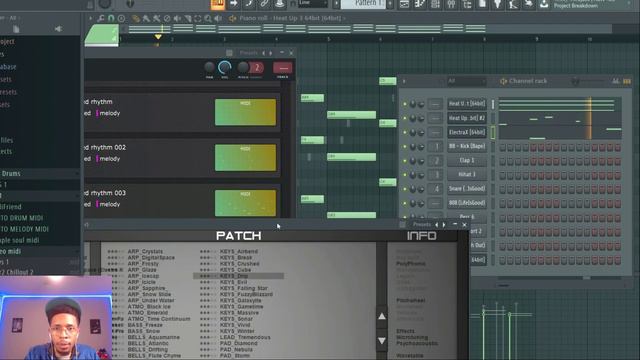Toggle the Browser view toolbar icon
The width and height of the screenshot is (640, 360).
(x=467, y=4)
